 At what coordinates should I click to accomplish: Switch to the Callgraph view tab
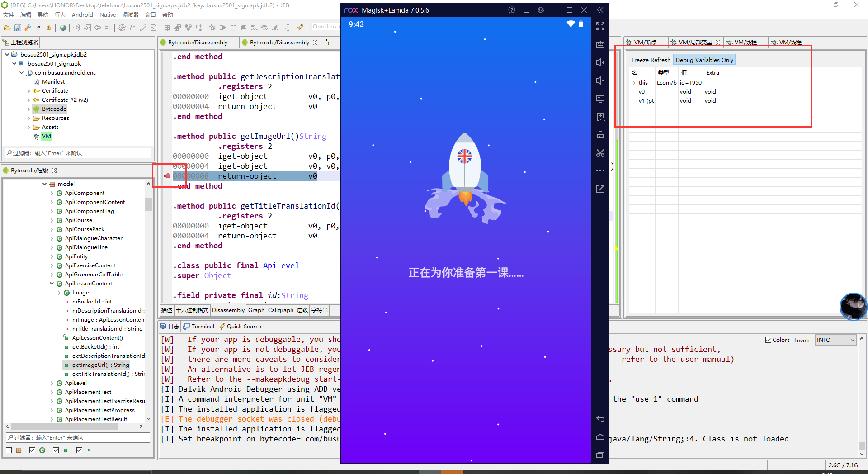tap(280, 310)
